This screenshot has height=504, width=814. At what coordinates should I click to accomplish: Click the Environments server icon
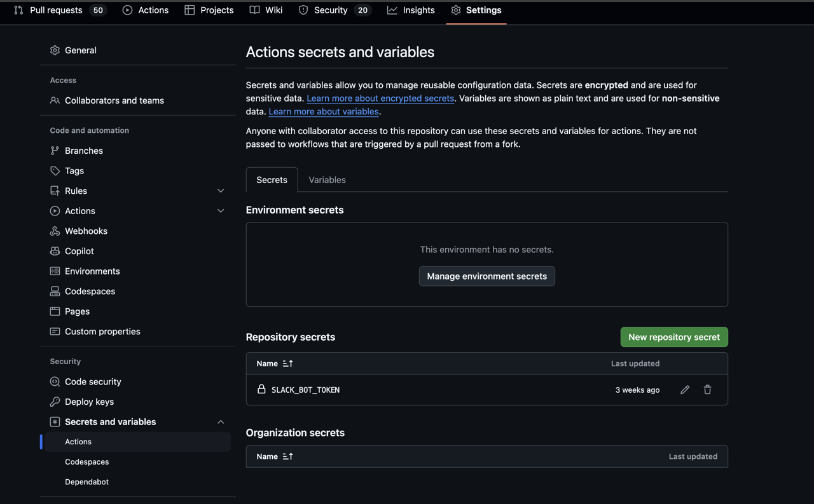coord(55,271)
